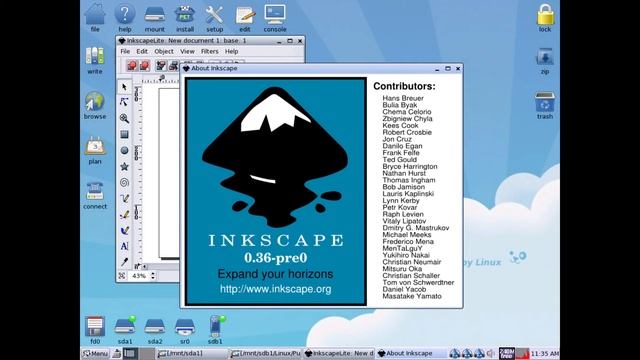The image size is (640, 360).
Task: Select the Node edit tool
Action: point(124,102)
